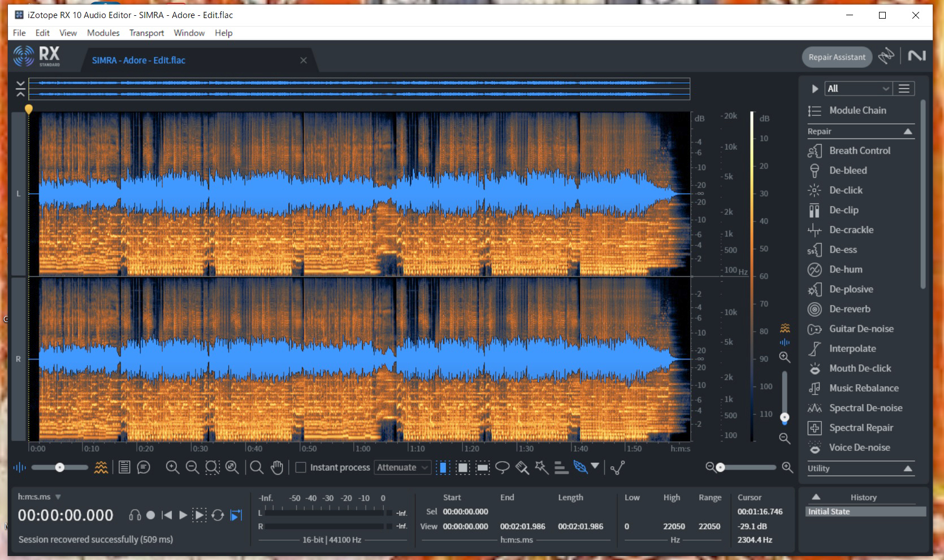Start recording with the Record button
944x560 pixels.
(150, 515)
